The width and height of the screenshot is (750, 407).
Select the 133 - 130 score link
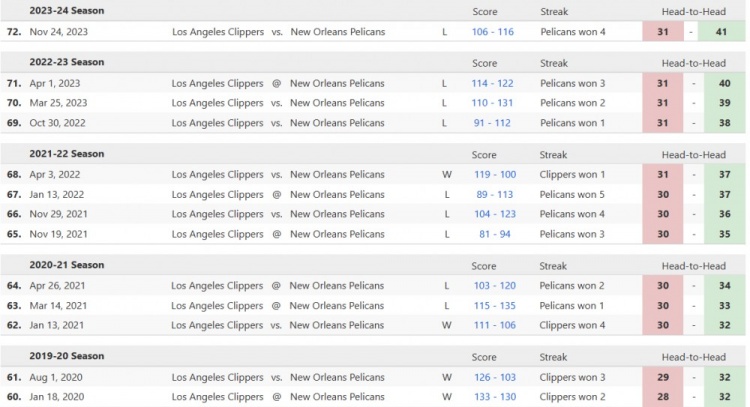point(492,397)
